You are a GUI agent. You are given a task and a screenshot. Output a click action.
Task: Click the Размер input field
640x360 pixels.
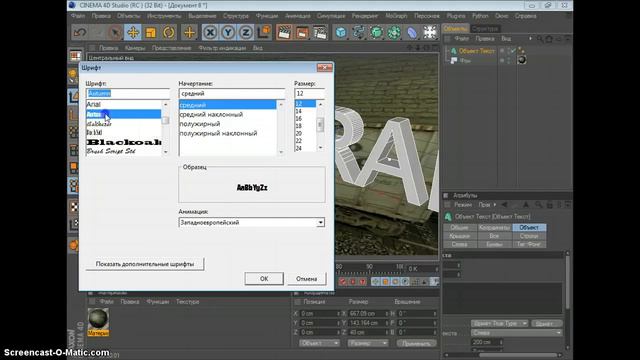click(x=309, y=93)
